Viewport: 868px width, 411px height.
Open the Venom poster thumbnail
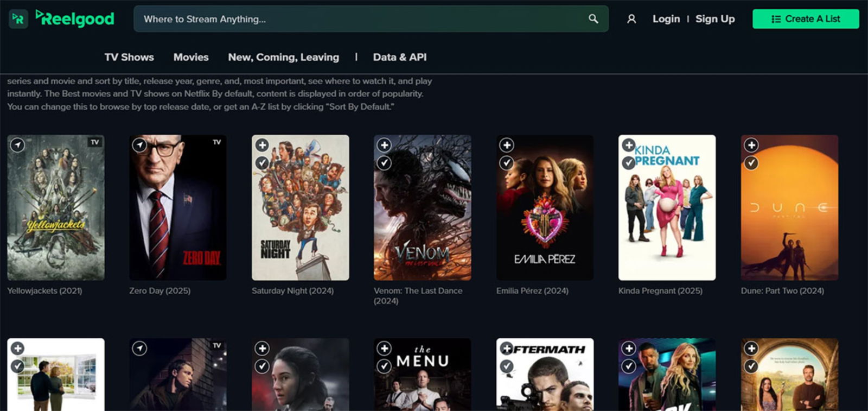(423, 208)
